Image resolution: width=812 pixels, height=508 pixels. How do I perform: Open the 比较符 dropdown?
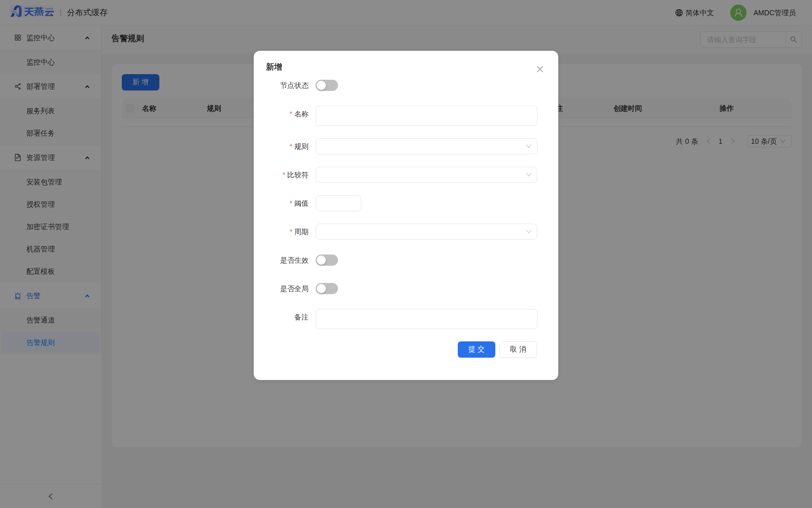click(426, 175)
